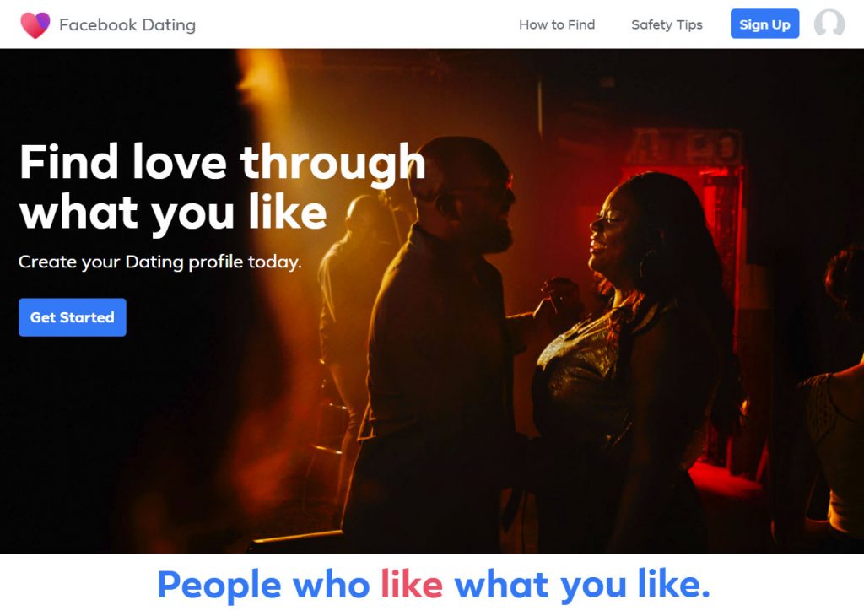
Task: Start with the Get Started button
Action: [73, 317]
